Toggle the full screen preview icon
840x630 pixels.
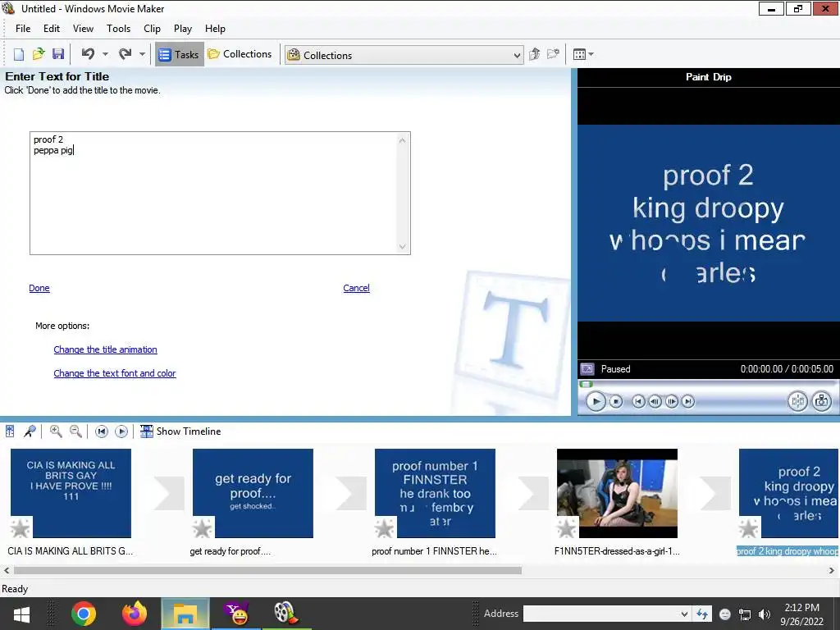[587, 369]
